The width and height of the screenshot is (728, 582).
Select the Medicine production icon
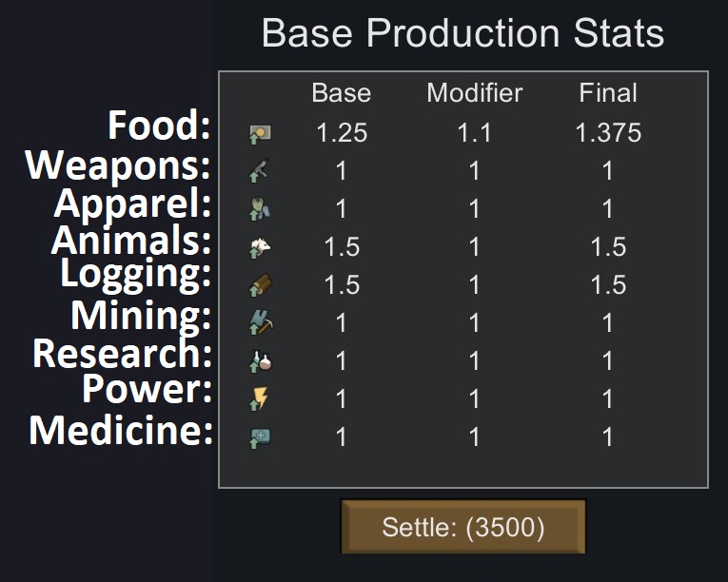coord(259,437)
